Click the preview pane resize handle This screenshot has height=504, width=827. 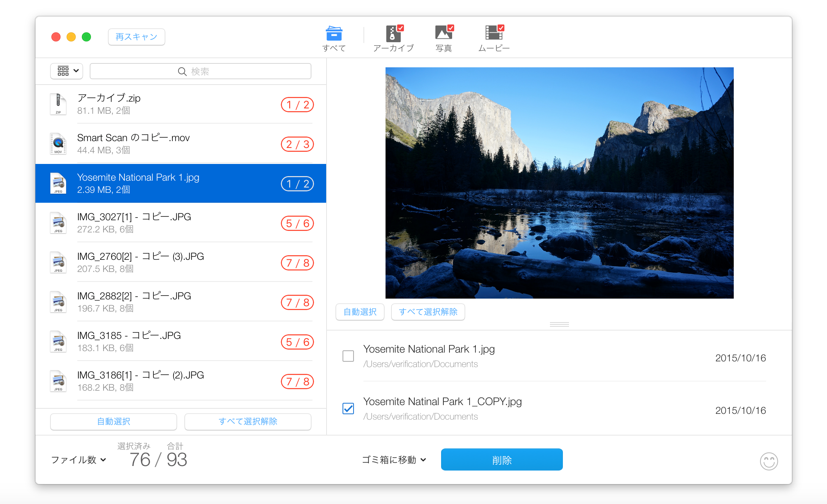click(x=559, y=324)
